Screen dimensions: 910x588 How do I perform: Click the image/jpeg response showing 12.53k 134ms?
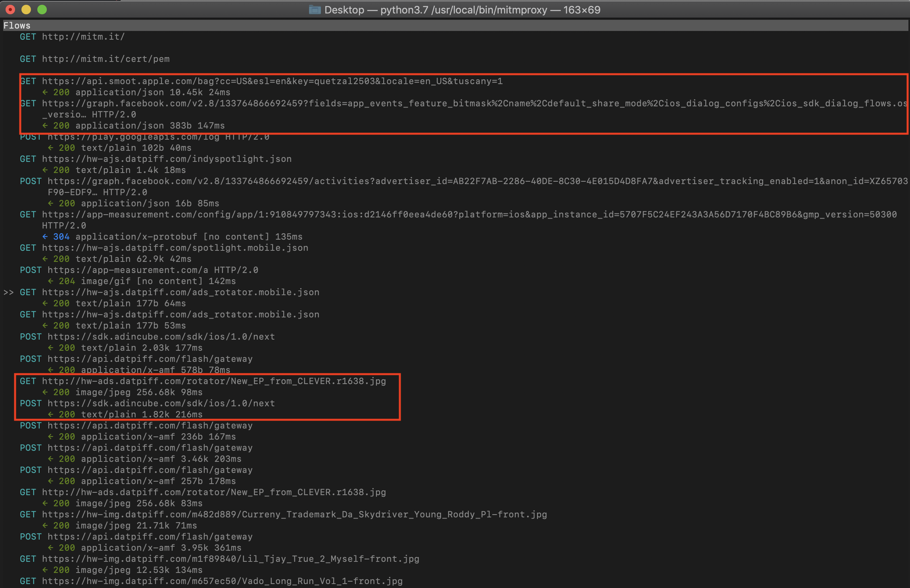pos(122,570)
